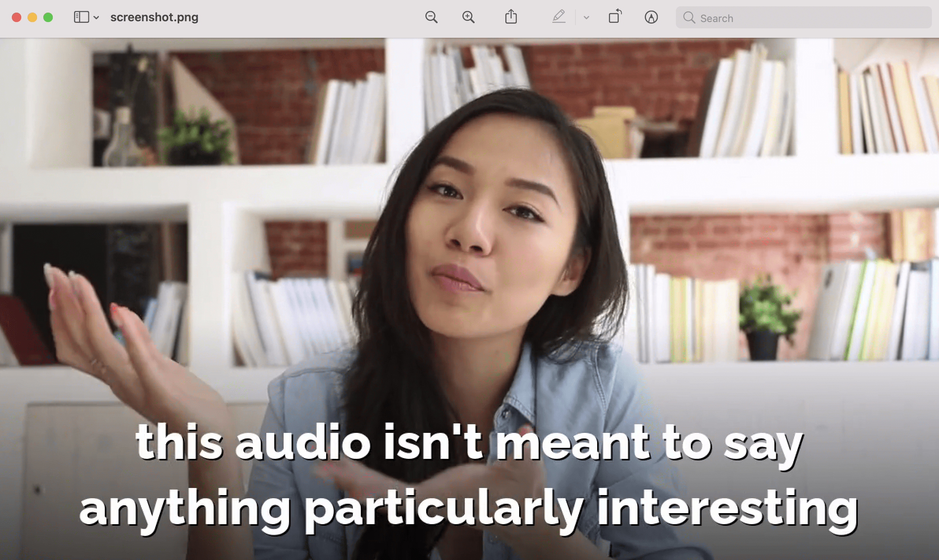Click the caption "anything particularly interesting"
This screenshot has height=560, width=939.
pyautogui.click(x=469, y=508)
